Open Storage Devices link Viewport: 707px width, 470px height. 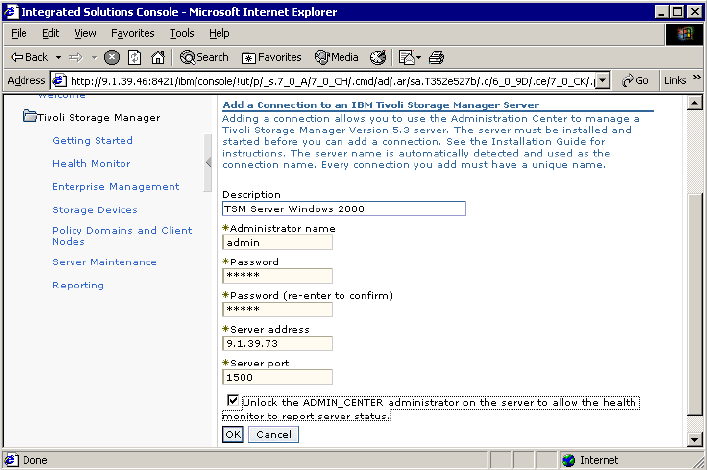(x=95, y=210)
